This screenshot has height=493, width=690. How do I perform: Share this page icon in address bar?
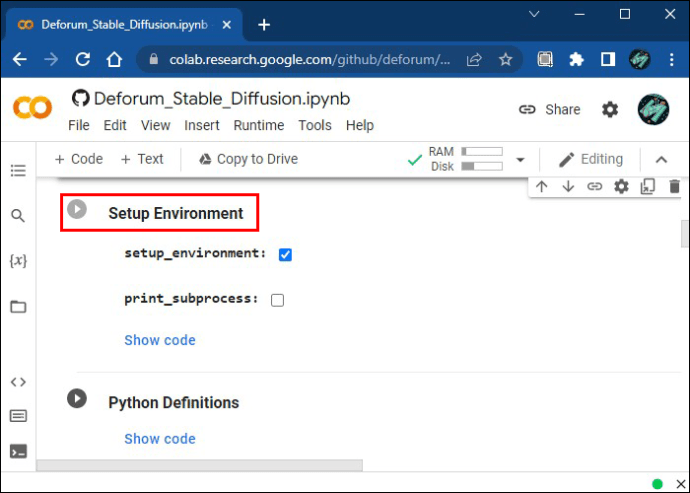[x=474, y=59]
